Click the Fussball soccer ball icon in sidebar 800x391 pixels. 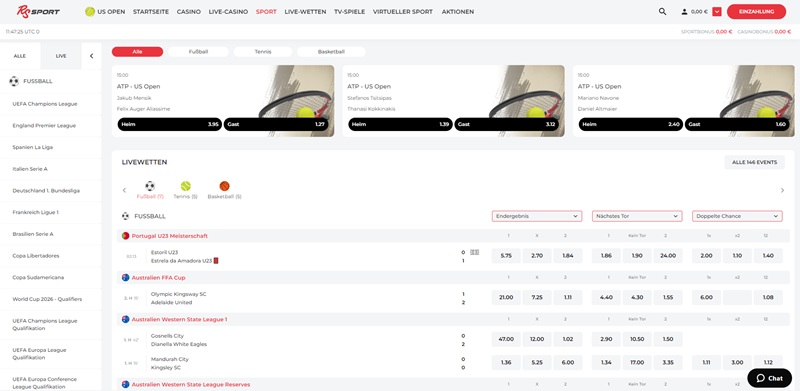click(14, 81)
